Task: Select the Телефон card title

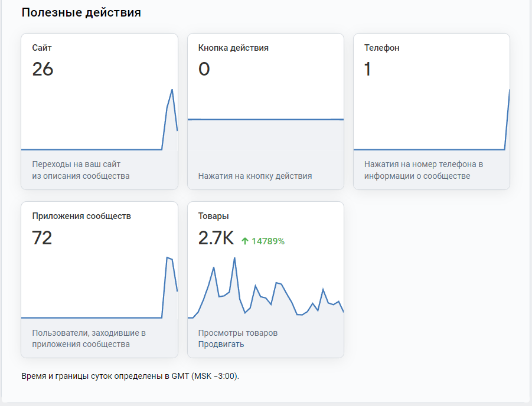Action: coord(381,48)
